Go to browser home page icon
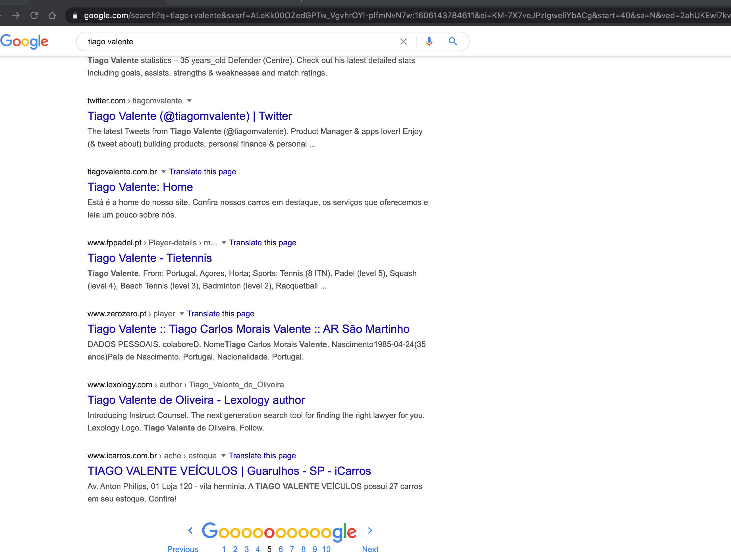731x560 pixels. (52, 15)
